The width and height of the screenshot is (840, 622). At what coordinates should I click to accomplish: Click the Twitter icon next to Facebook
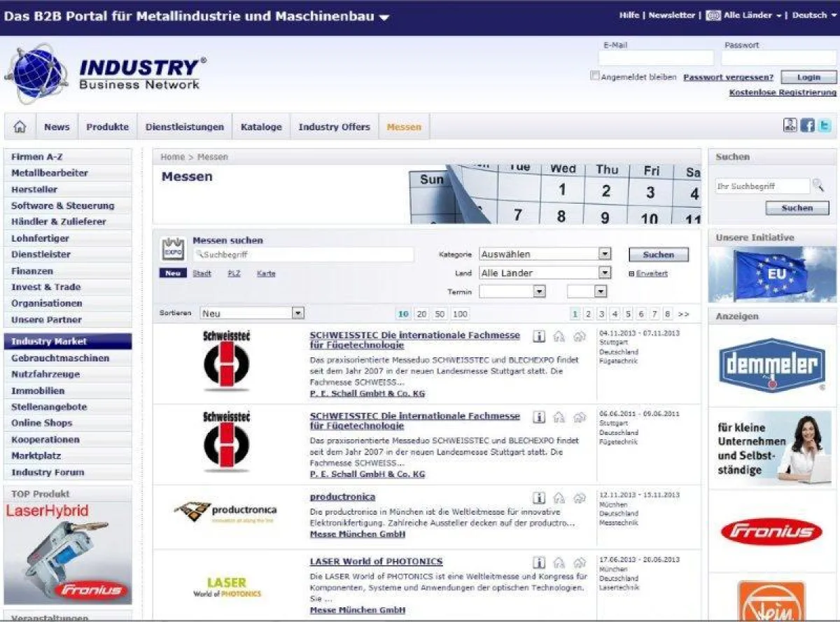point(825,126)
